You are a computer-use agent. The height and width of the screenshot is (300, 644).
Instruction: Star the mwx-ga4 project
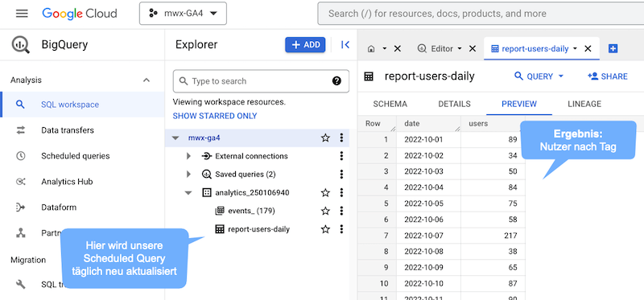[325, 138]
